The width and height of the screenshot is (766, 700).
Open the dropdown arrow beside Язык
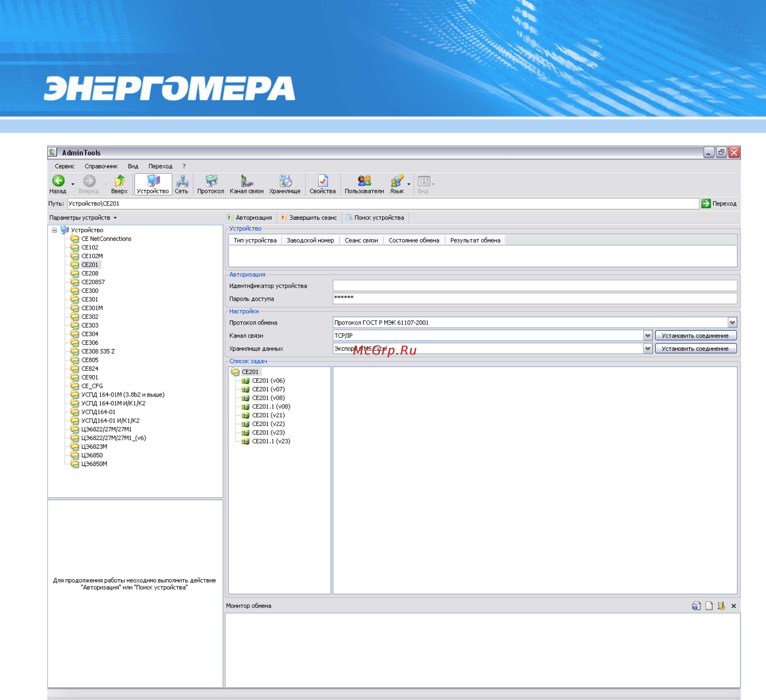(409, 184)
